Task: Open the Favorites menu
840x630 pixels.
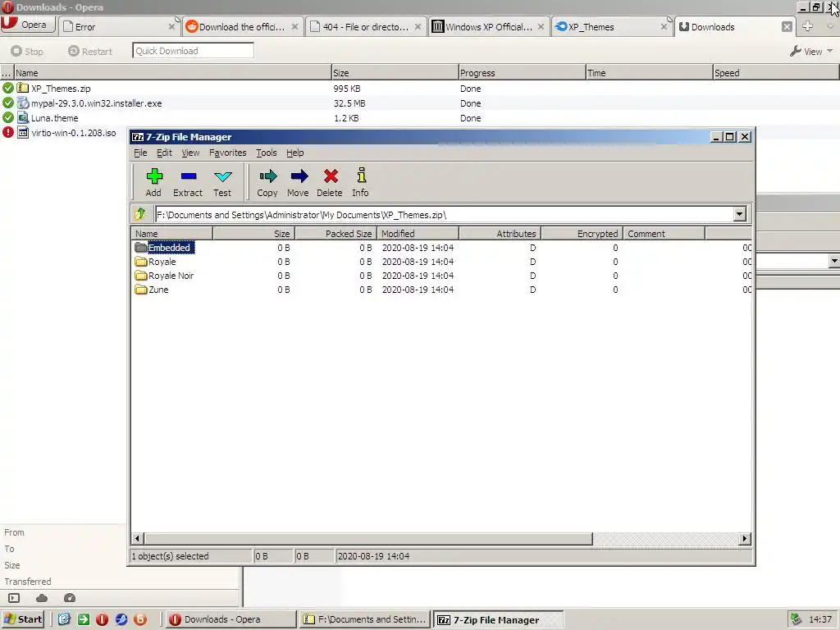Action: point(228,153)
